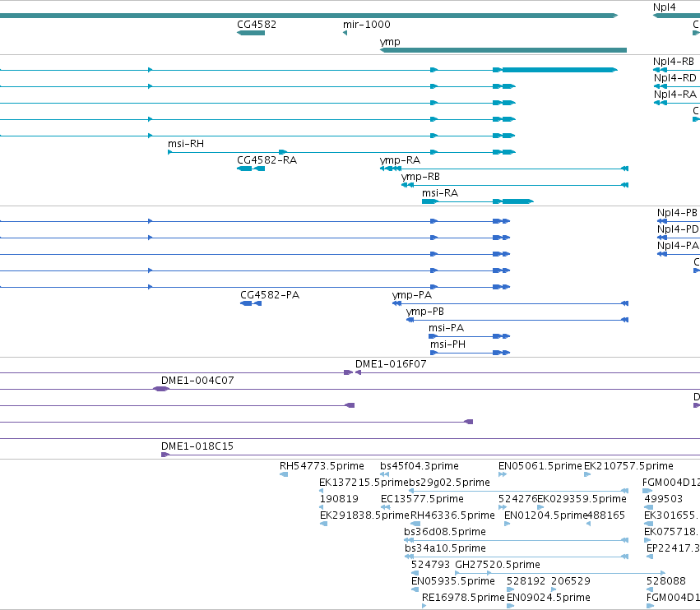Open the Npl4-RB transcript label
700x610 pixels.
(674, 62)
